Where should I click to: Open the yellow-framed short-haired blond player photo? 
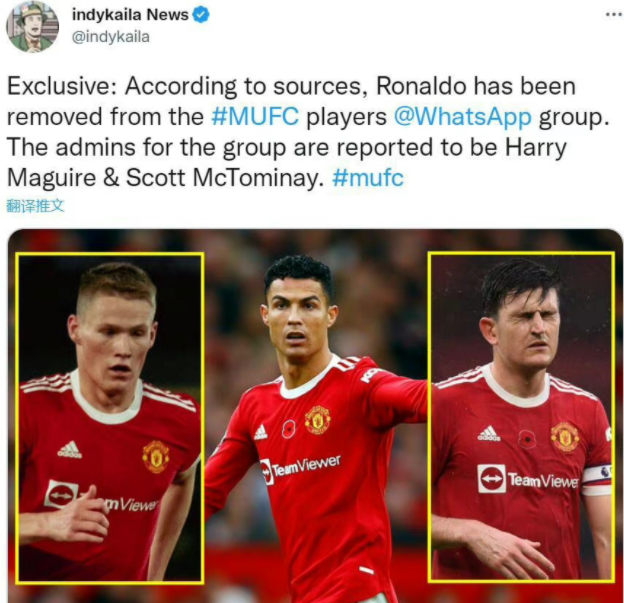coord(110,418)
